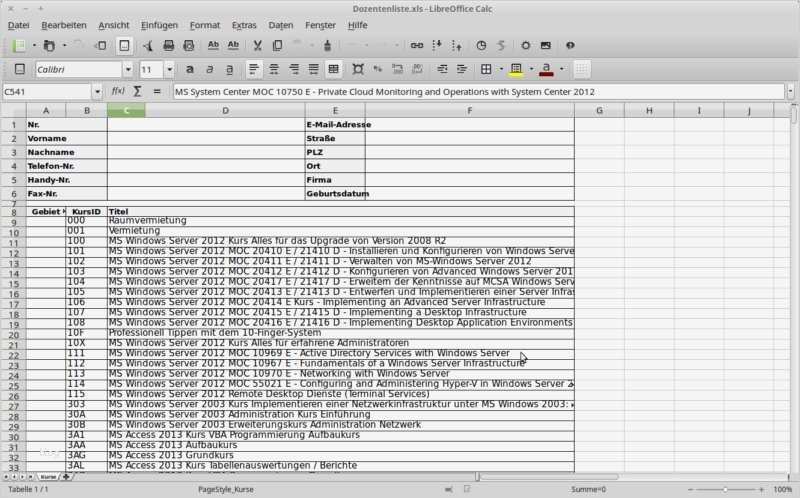This screenshot has height=498, width=800.
Task: Toggle italic formatting
Action: click(x=209, y=69)
